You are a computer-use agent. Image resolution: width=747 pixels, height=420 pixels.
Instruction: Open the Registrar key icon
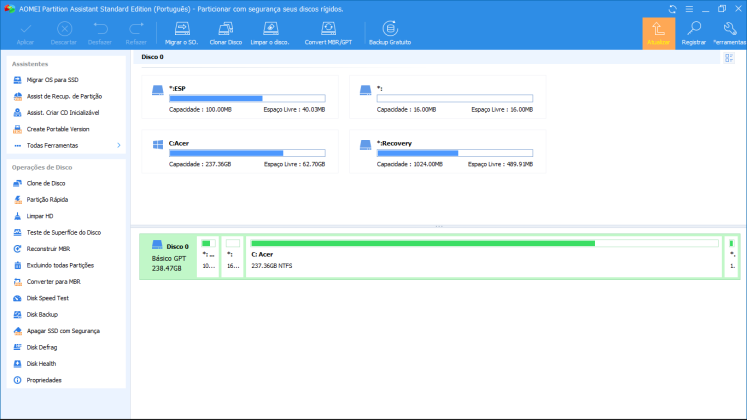click(694, 29)
